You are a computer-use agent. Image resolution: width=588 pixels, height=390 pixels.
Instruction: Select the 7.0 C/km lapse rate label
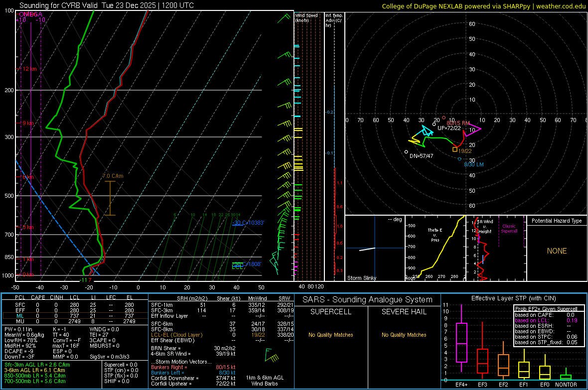[113, 176]
